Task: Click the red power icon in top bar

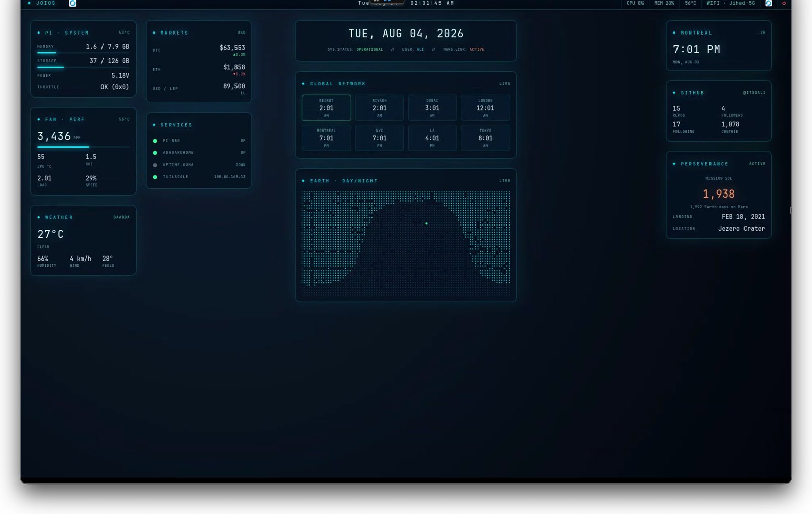Action: [784, 3]
